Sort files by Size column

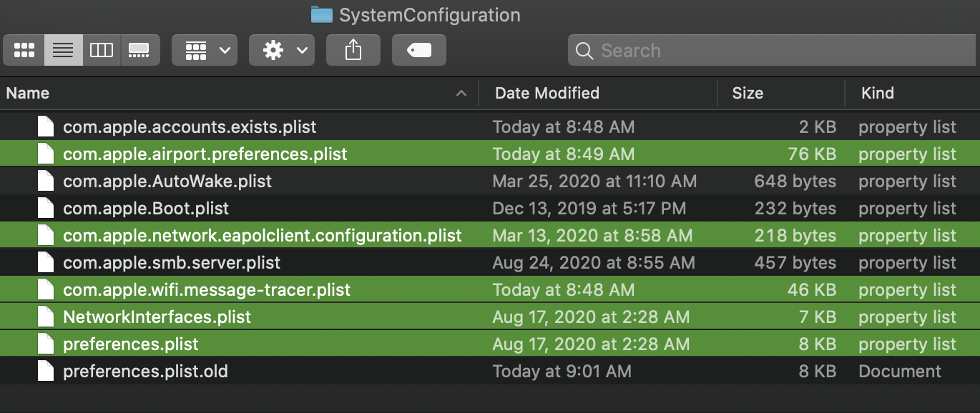(x=748, y=93)
